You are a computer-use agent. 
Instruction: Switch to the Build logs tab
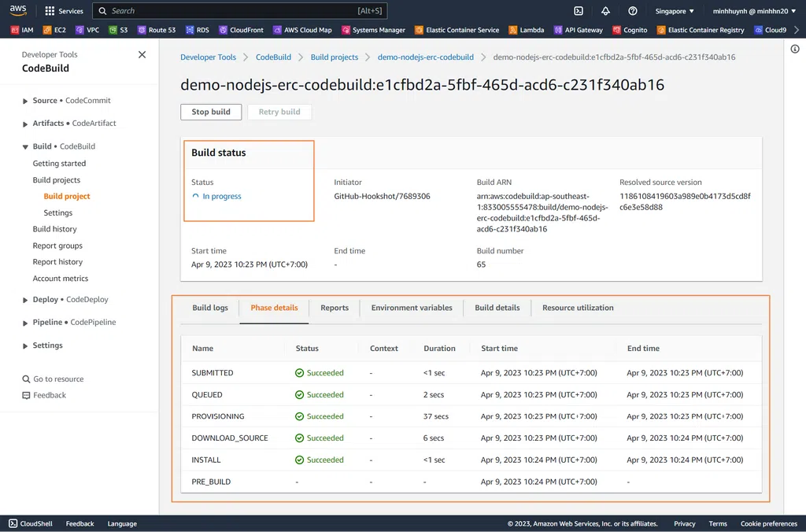[209, 308]
